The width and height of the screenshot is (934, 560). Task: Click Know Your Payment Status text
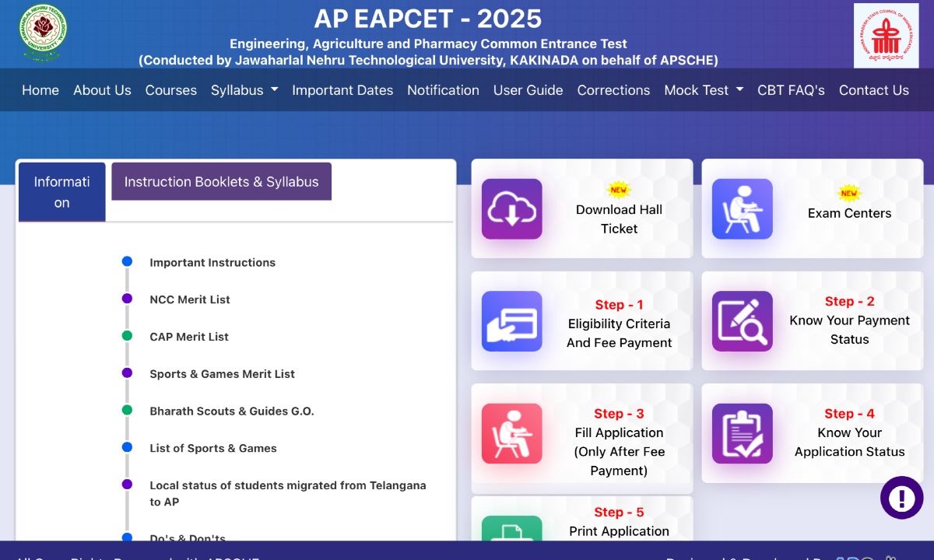click(850, 330)
